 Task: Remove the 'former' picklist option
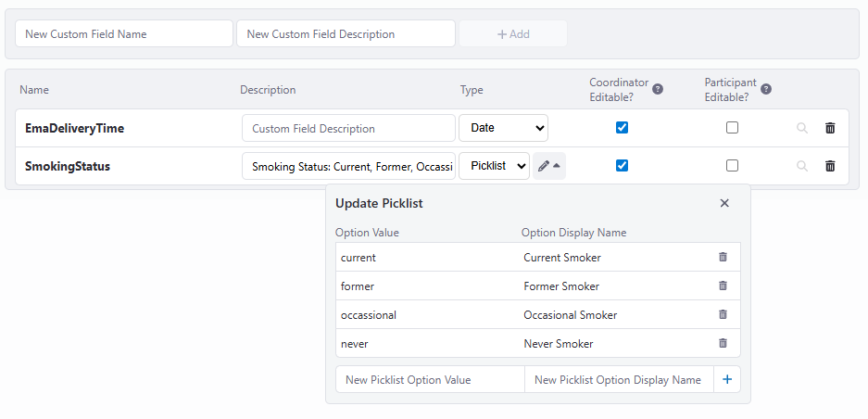723,286
